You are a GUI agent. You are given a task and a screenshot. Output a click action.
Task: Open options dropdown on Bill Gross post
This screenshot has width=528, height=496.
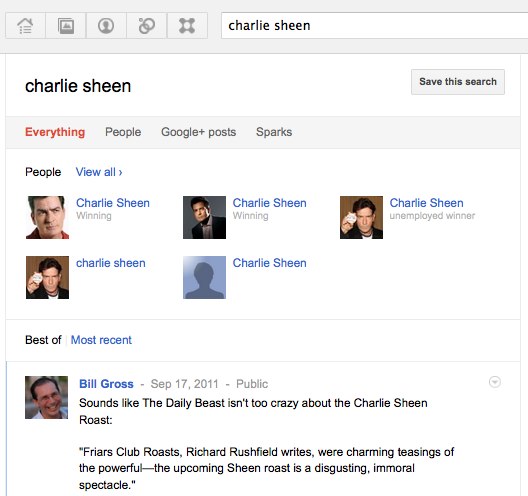(x=495, y=382)
